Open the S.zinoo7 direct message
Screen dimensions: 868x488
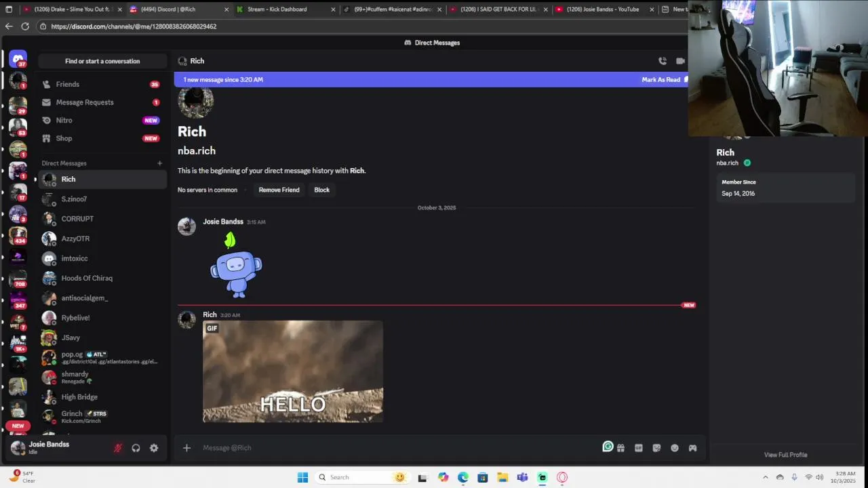(x=102, y=199)
